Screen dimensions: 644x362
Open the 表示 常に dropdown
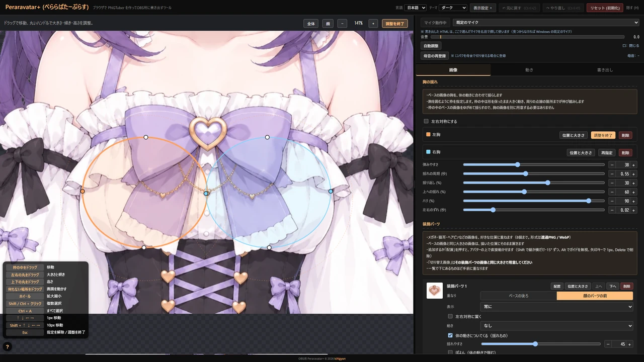[557, 306]
